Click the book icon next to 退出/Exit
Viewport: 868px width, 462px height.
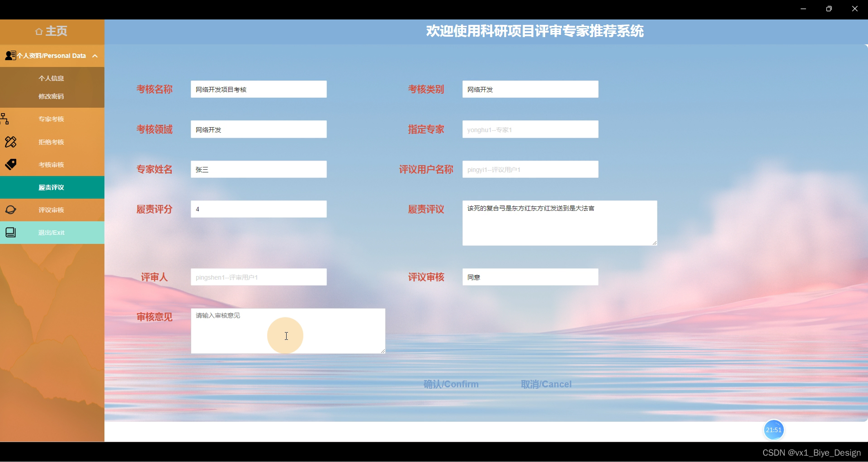click(10, 233)
